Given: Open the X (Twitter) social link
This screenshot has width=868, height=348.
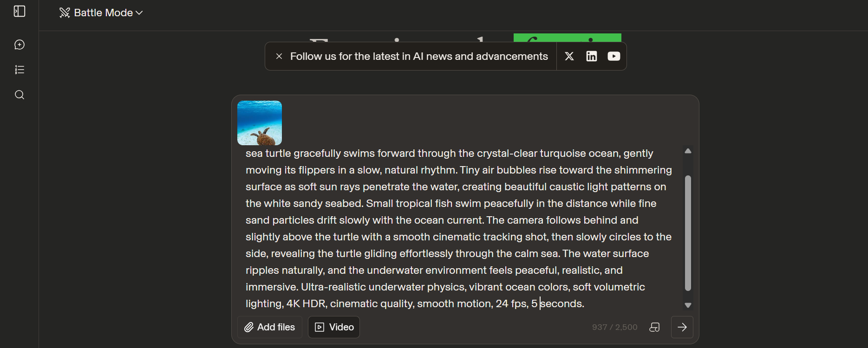Looking at the screenshot, I should 569,56.
